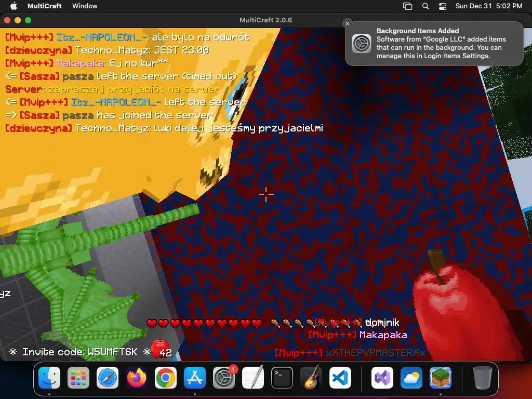
Task: Click the MultiCraft 2.0.6 window title
Action: [265, 20]
